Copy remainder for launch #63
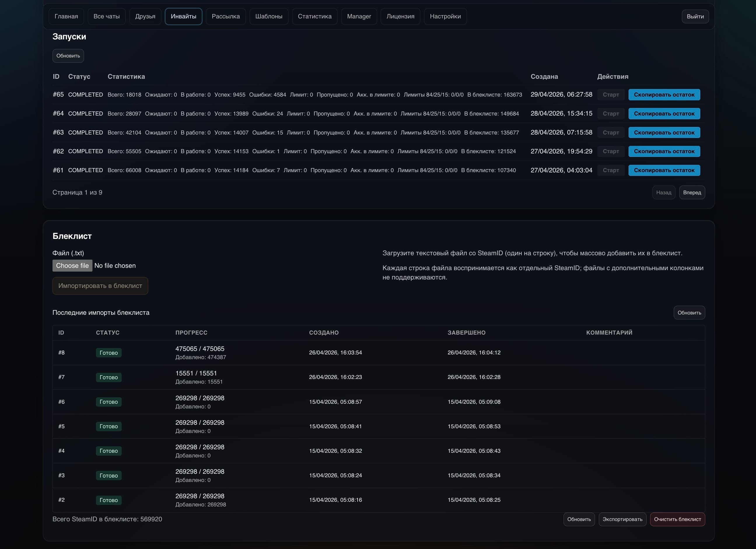 (x=664, y=133)
